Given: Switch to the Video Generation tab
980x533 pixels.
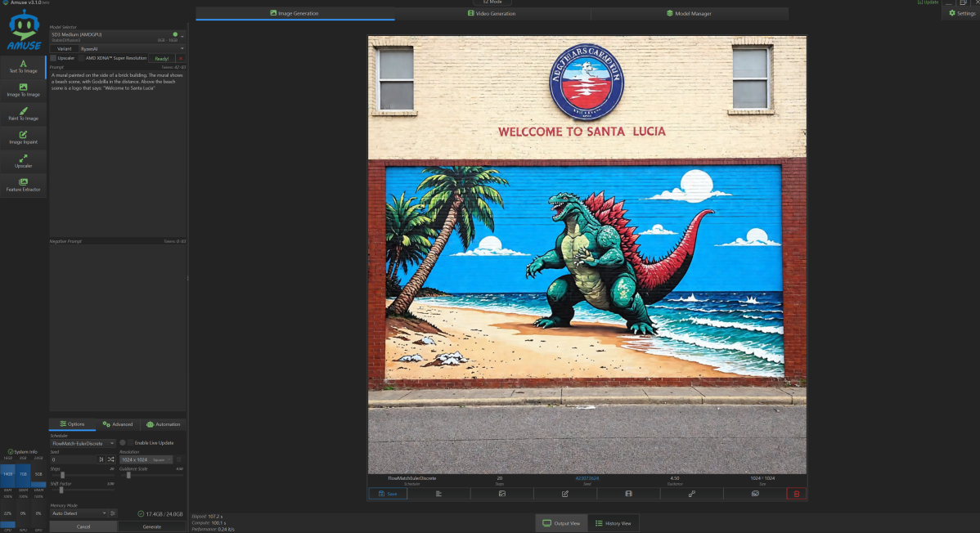Looking at the screenshot, I should pos(492,13).
